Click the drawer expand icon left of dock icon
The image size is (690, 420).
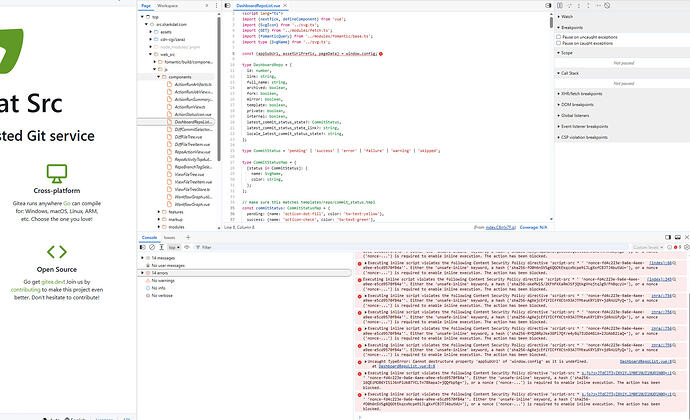coord(668,237)
